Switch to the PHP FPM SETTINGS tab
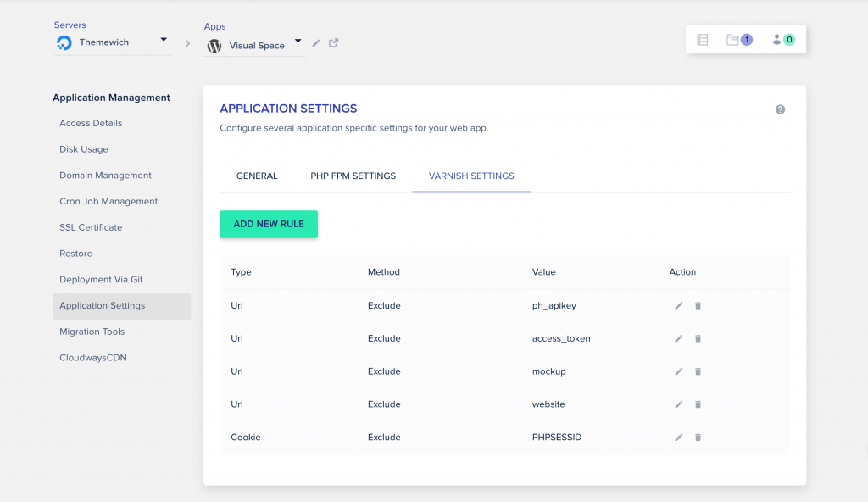 (x=353, y=176)
